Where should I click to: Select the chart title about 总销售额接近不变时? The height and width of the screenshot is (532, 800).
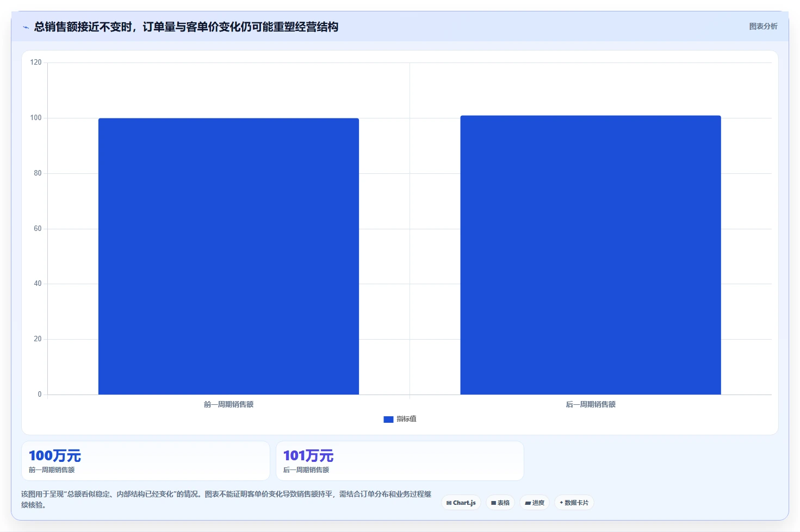(x=186, y=27)
